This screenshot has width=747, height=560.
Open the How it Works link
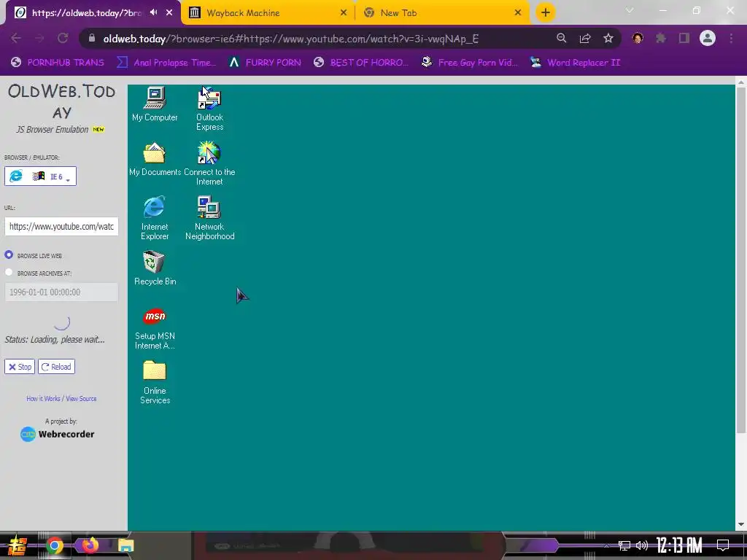click(x=43, y=399)
